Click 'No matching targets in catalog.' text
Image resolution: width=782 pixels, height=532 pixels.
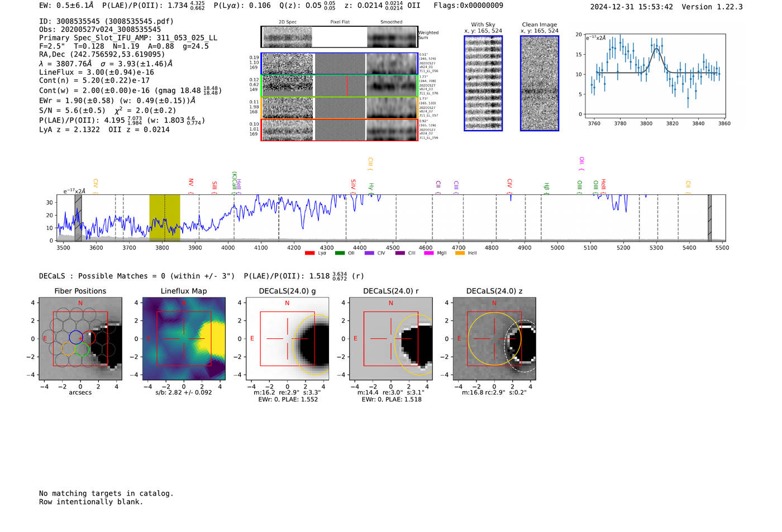click(x=106, y=493)
